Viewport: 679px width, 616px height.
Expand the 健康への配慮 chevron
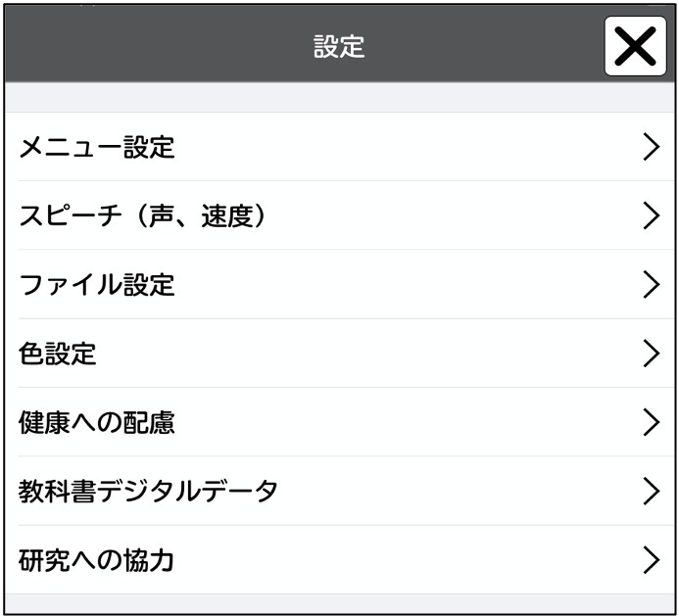(x=652, y=422)
